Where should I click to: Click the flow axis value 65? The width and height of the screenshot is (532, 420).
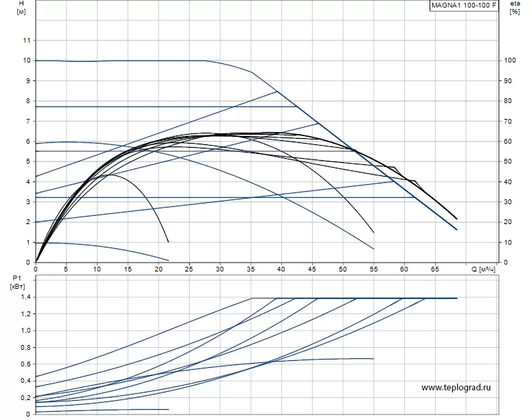(434, 269)
